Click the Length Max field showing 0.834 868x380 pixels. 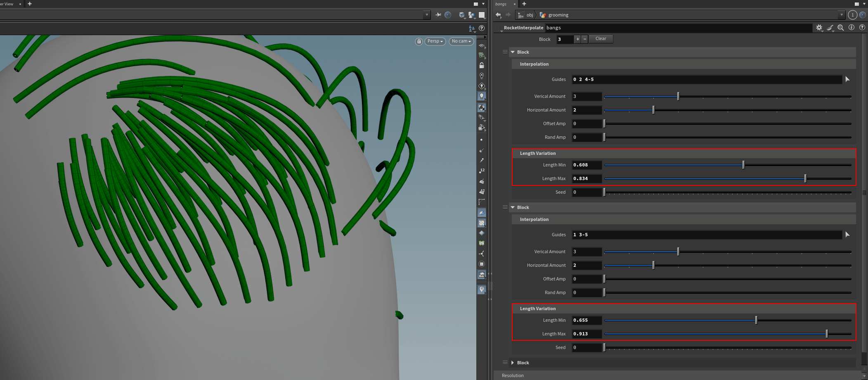tap(587, 178)
